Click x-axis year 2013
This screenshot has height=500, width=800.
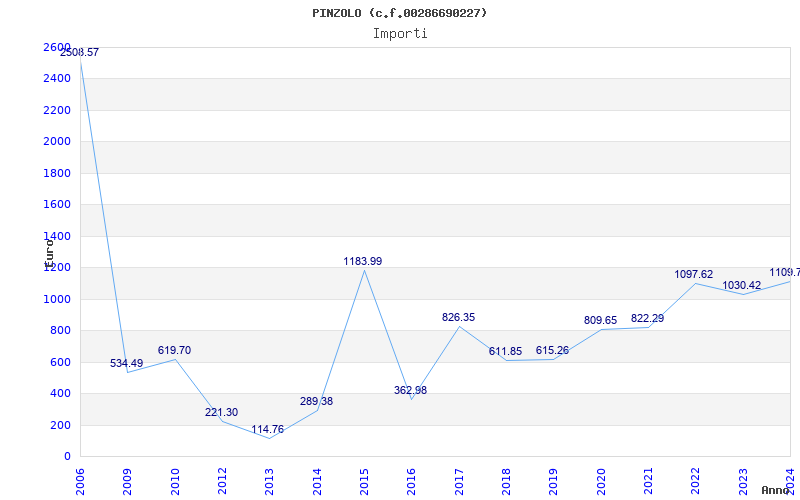[269, 482]
